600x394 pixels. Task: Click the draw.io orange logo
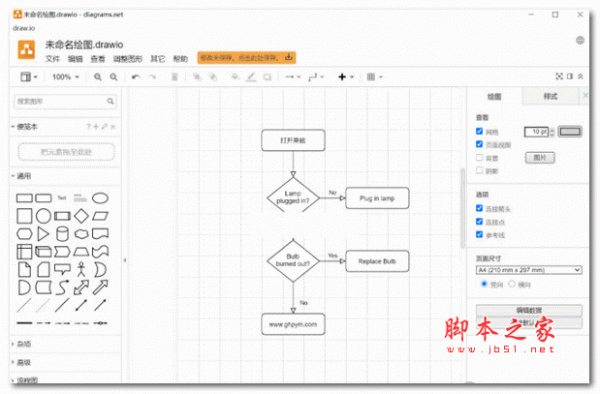(26, 50)
